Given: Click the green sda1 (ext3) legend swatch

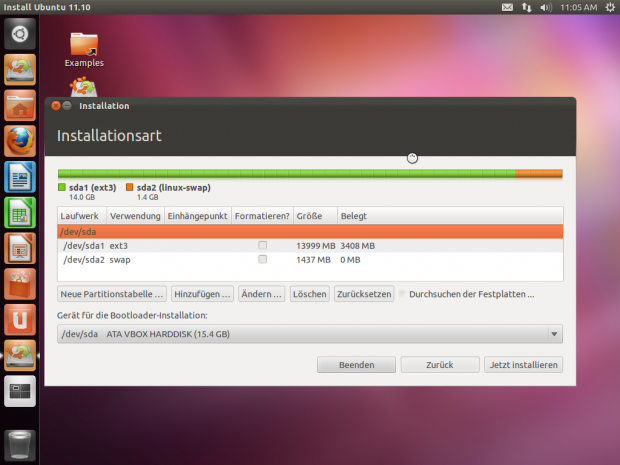Looking at the screenshot, I should coord(62,187).
